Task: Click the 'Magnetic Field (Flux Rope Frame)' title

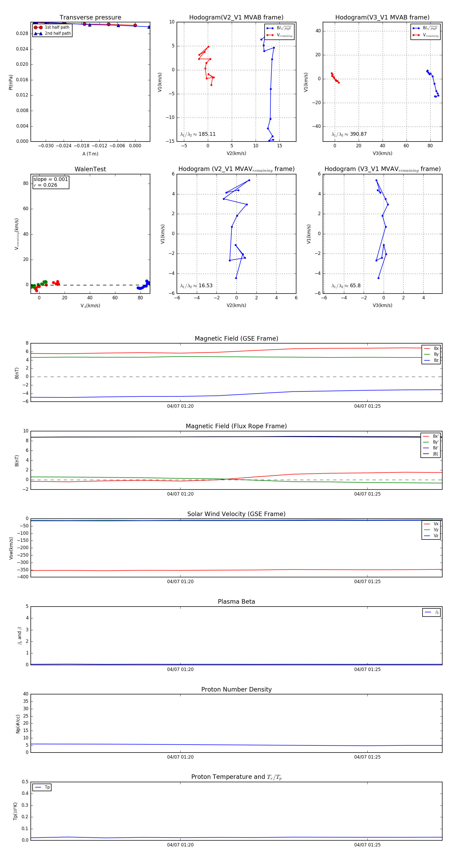Action: pos(236,426)
